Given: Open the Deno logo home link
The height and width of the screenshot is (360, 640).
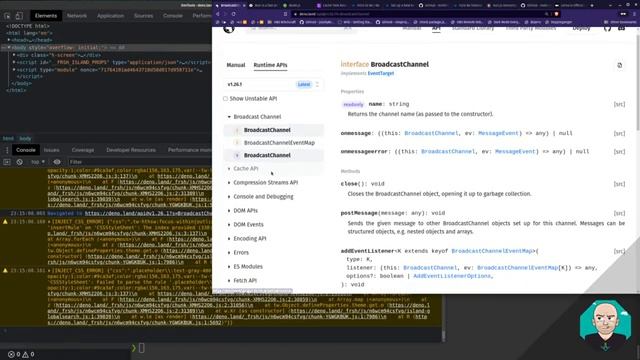Looking at the screenshot, I should 229,29.
